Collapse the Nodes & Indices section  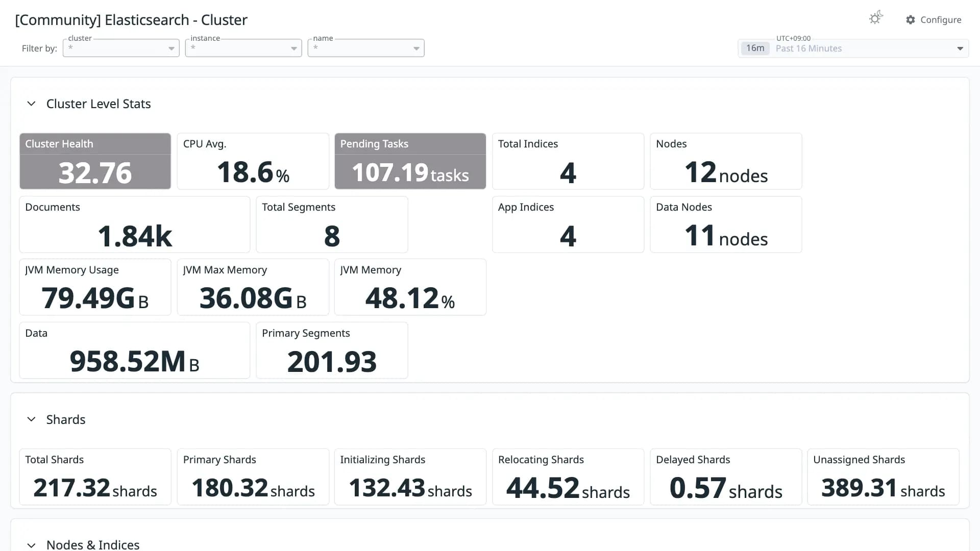[x=31, y=545]
